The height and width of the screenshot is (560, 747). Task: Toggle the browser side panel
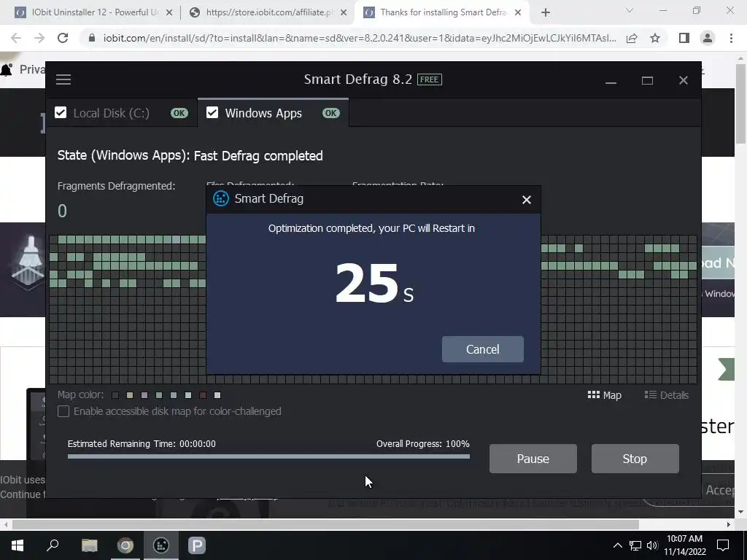[684, 38]
